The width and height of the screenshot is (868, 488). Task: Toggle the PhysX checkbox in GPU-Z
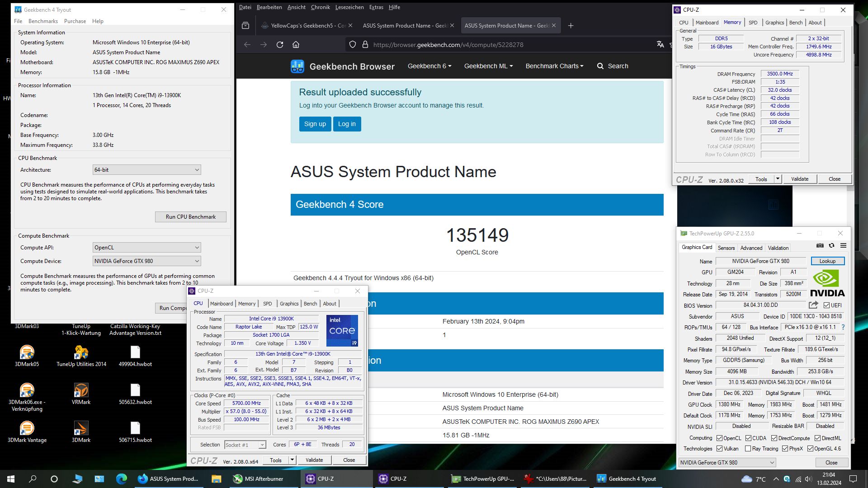785,449
